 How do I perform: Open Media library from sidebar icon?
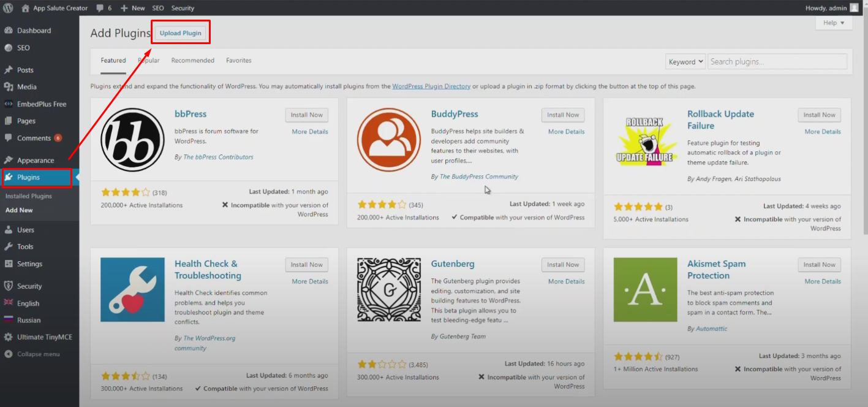9,87
